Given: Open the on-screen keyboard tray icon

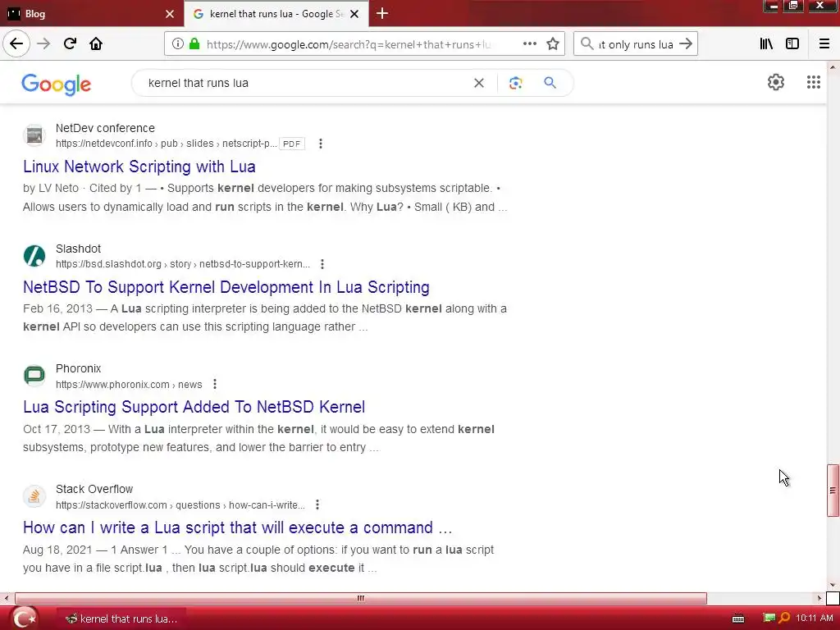Looking at the screenshot, I should pyautogui.click(x=738, y=619).
